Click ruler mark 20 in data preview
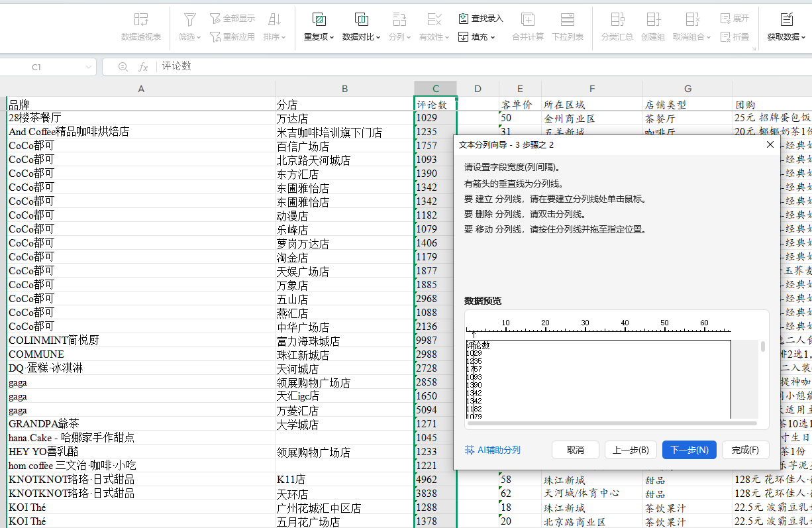The image size is (812, 528). [x=545, y=323]
